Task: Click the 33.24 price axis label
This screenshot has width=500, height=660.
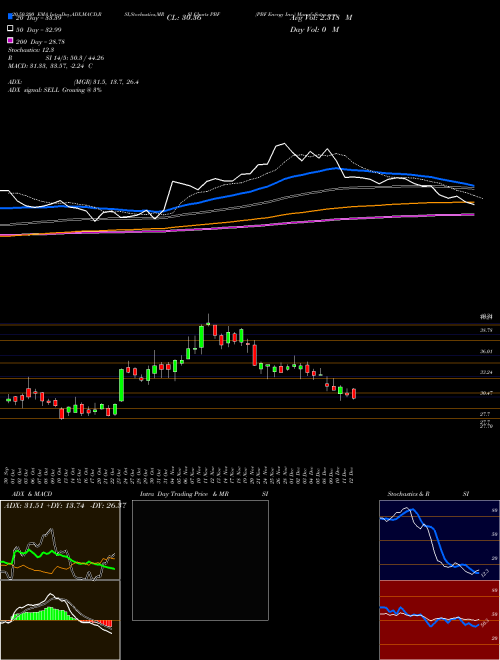Action: [x=486, y=372]
